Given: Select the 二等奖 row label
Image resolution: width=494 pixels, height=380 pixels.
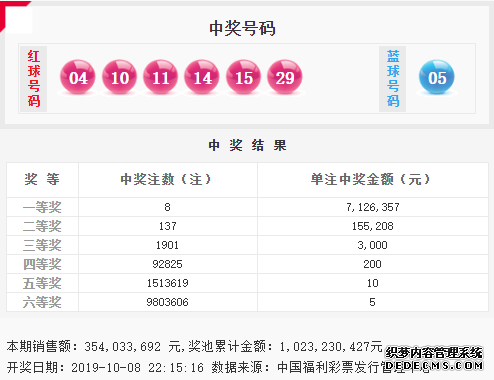Looking at the screenshot, I should click(42, 226).
